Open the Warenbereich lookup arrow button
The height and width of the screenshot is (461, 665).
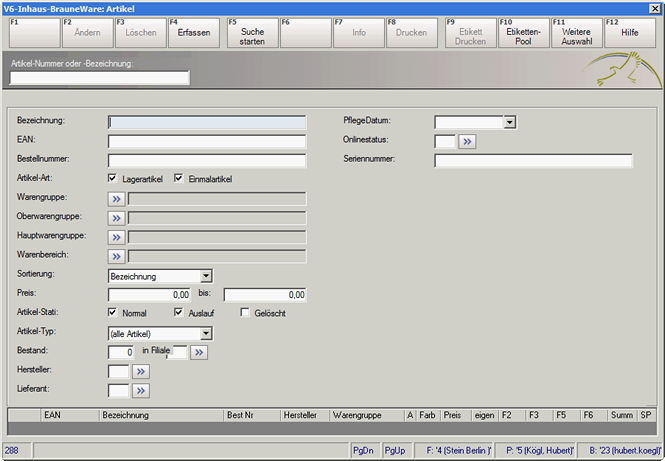click(117, 256)
